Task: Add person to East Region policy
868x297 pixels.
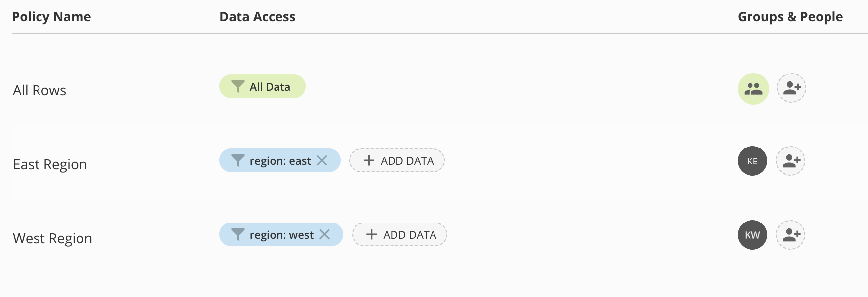Action: click(x=790, y=161)
